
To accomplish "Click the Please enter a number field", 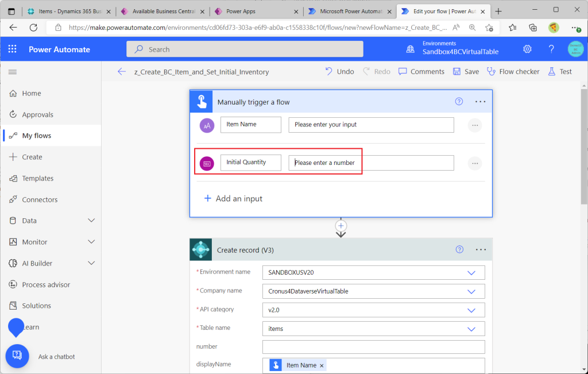I will (371, 163).
